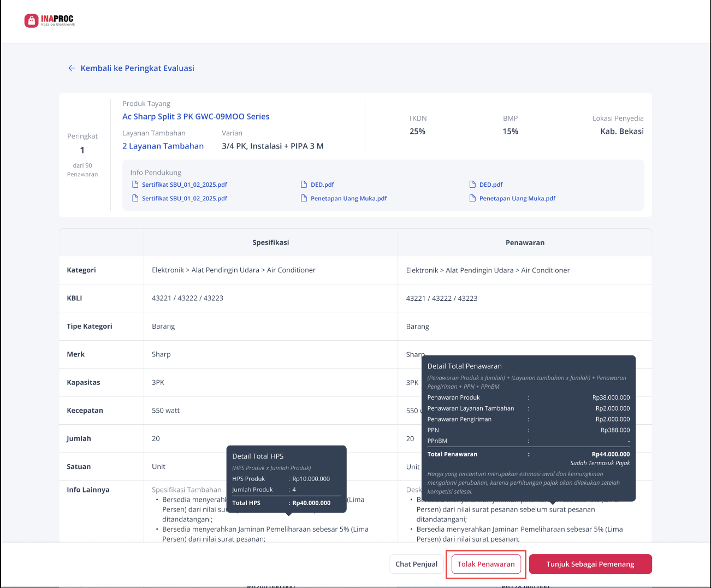Image resolution: width=711 pixels, height=588 pixels.
Task: Click file icon of right-column DED.pdf
Action: click(473, 185)
